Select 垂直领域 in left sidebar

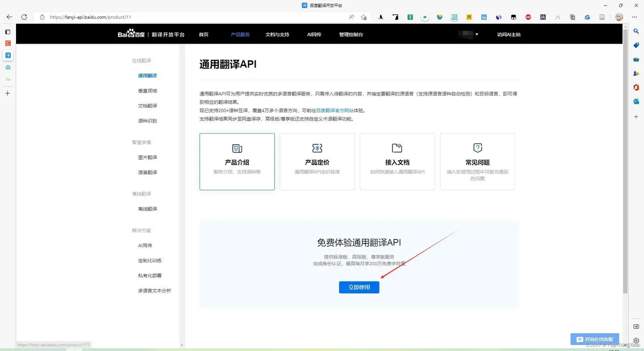coord(147,91)
